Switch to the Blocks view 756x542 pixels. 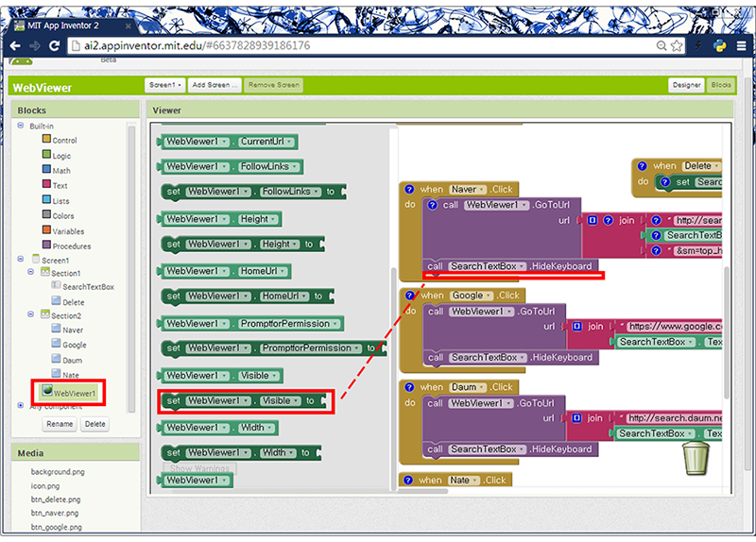[x=721, y=85]
